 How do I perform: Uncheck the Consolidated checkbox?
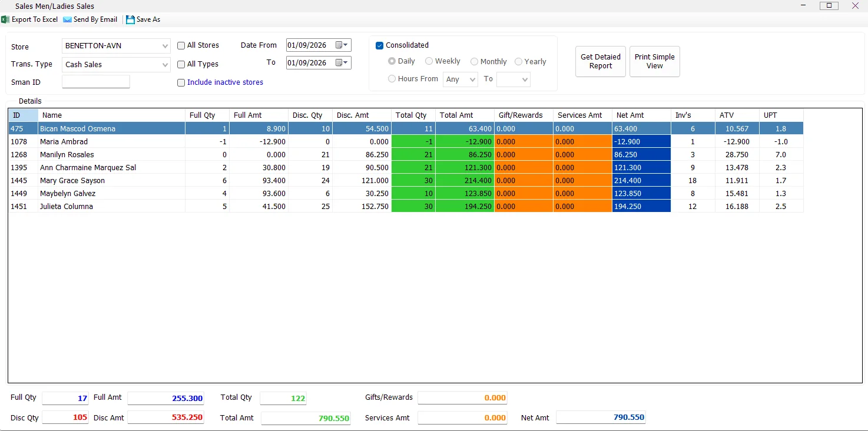pyautogui.click(x=379, y=45)
